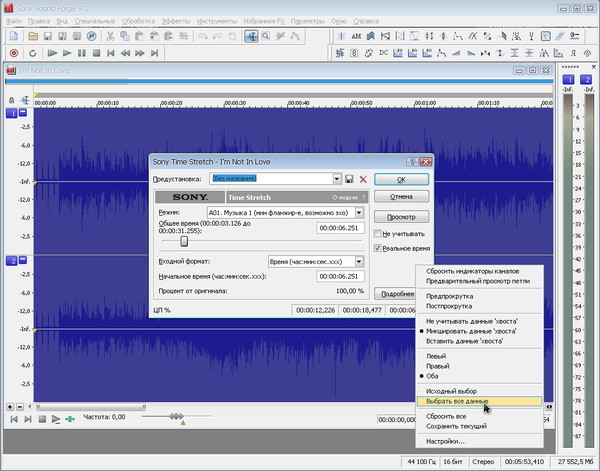
Task: Open the 'Предустановка' preset dropdown
Action: tap(337, 179)
